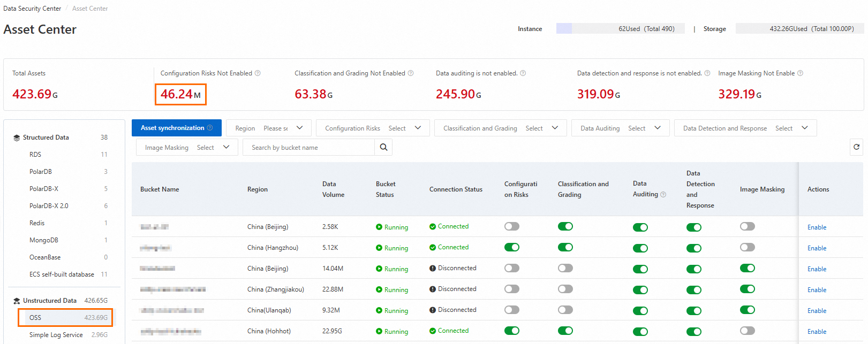This screenshot has width=868, height=344.
Task: Click help icon next to Configuration Risks Not Enabled
Action: click(x=258, y=73)
